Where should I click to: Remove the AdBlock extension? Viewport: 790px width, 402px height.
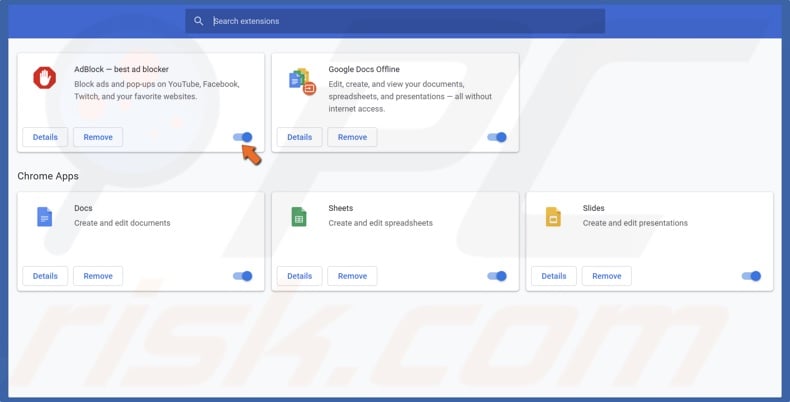[98, 137]
